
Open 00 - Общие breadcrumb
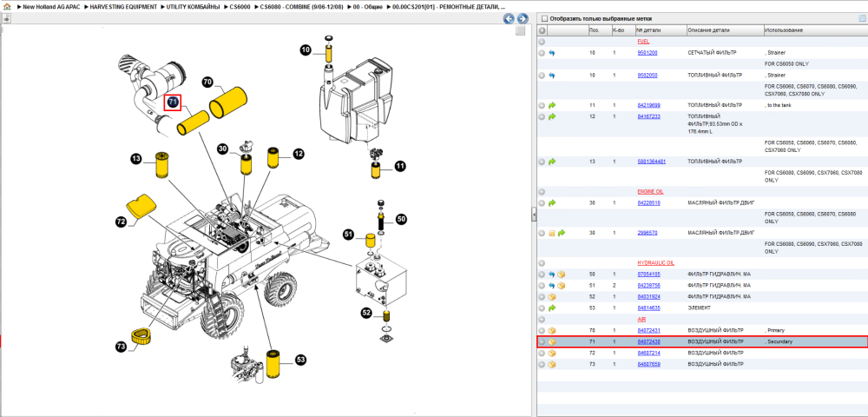click(x=366, y=7)
